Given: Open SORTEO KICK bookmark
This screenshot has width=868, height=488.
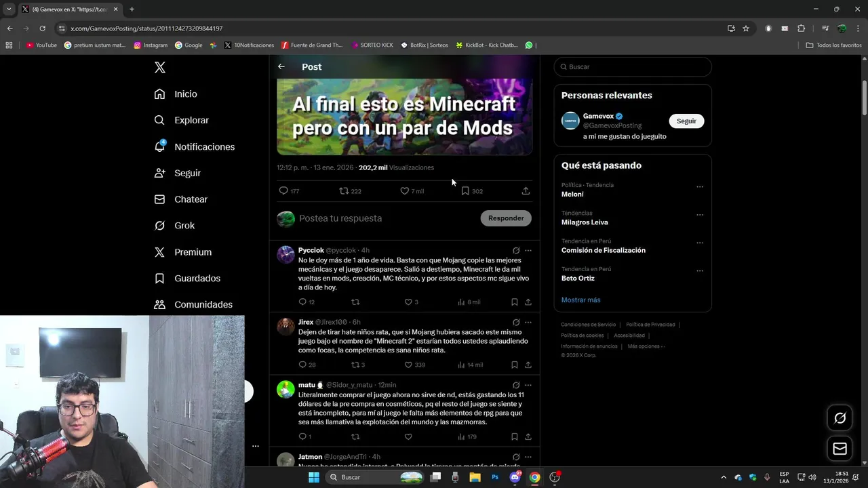Looking at the screenshot, I should pos(372,45).
